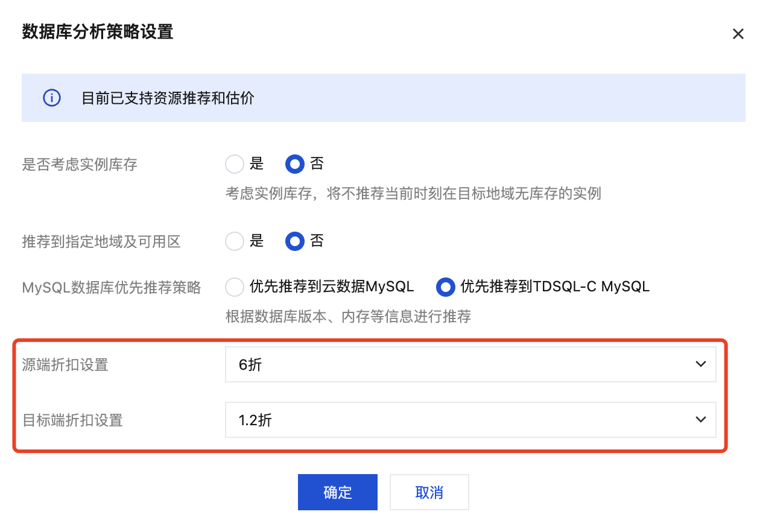Pick 优先推荐到TDSQL-C MySQL option
Image resolution: width=760 pixels, height=532 pixels.
coord(446,287)
